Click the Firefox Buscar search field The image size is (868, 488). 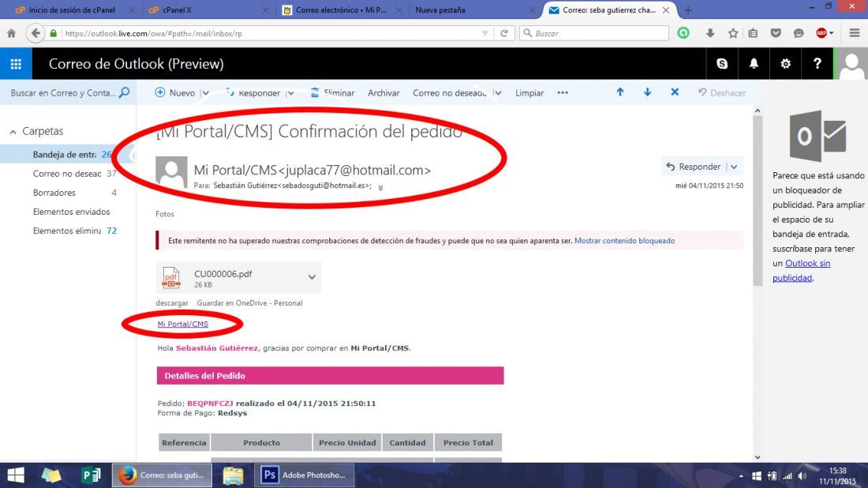tap(594, 33)
